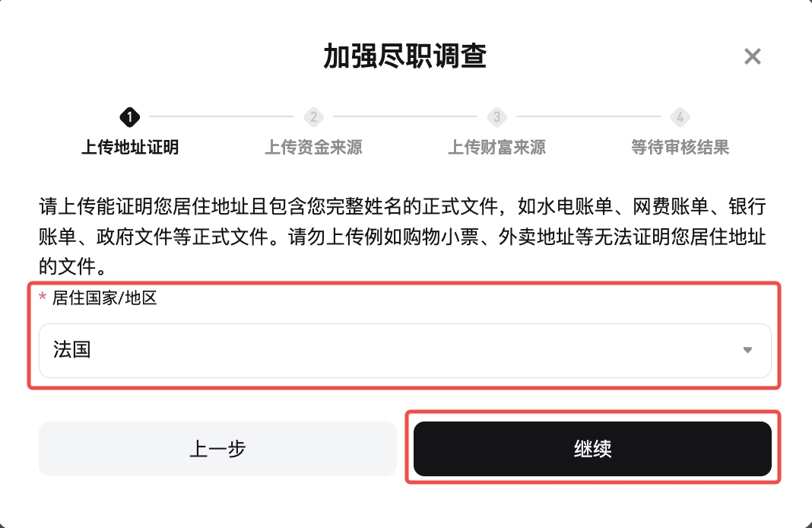Click the dropdown arrow icon on country selector
The image size is (812, 528).
click(748, 350)
